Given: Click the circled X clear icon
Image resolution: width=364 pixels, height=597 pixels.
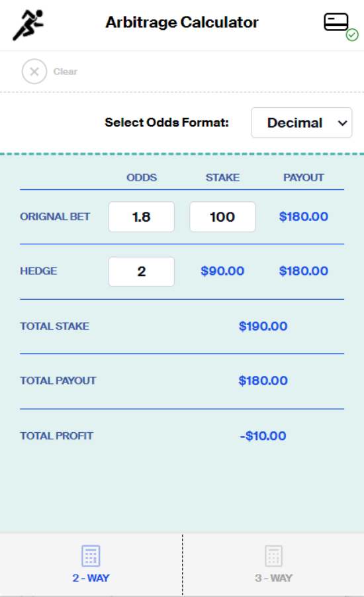Looking at the screenshot, I should pos(34,71).
